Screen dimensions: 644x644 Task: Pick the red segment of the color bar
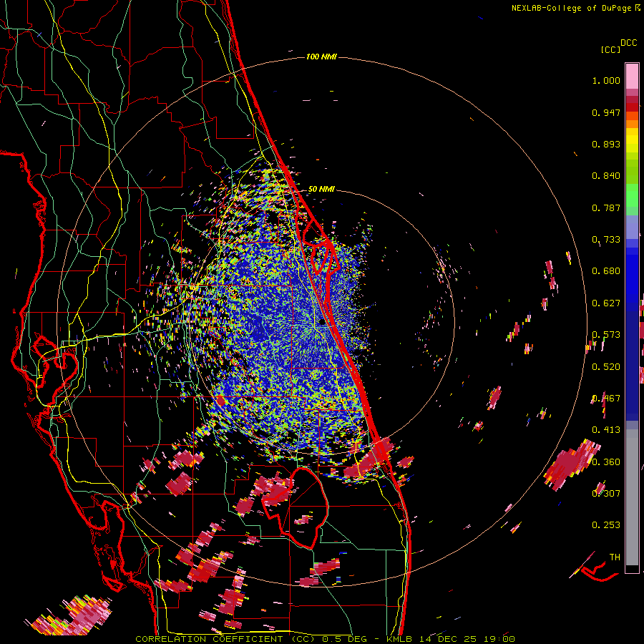632,107
